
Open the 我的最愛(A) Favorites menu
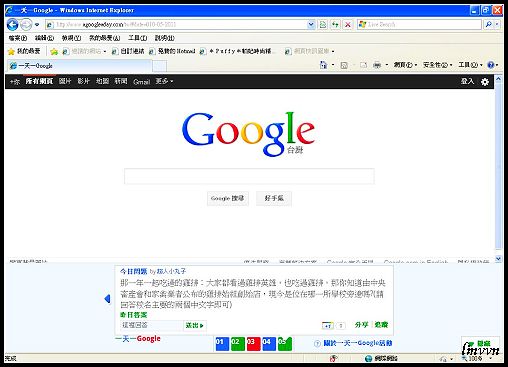(x=104, y=38)
